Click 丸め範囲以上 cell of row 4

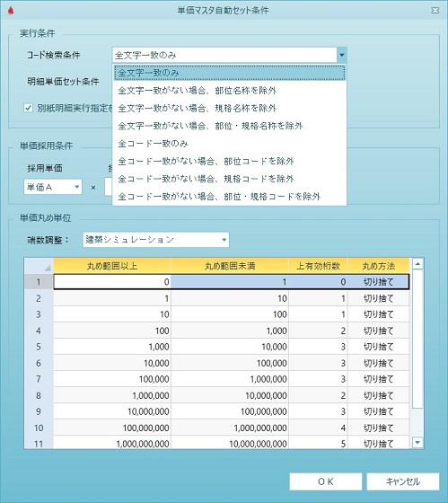pyautogui.click(x=112, y=331)
